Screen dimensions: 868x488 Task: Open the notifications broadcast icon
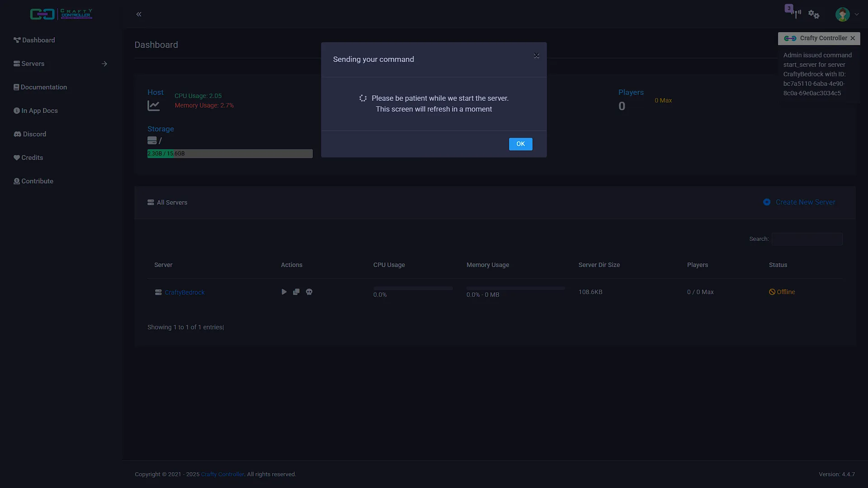pyautogui.click(x=796, y=14)
